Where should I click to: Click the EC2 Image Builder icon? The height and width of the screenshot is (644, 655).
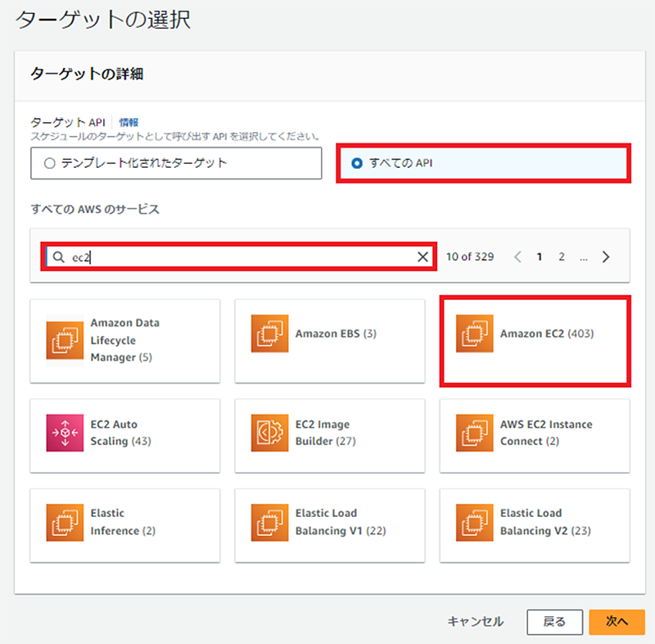269,433
